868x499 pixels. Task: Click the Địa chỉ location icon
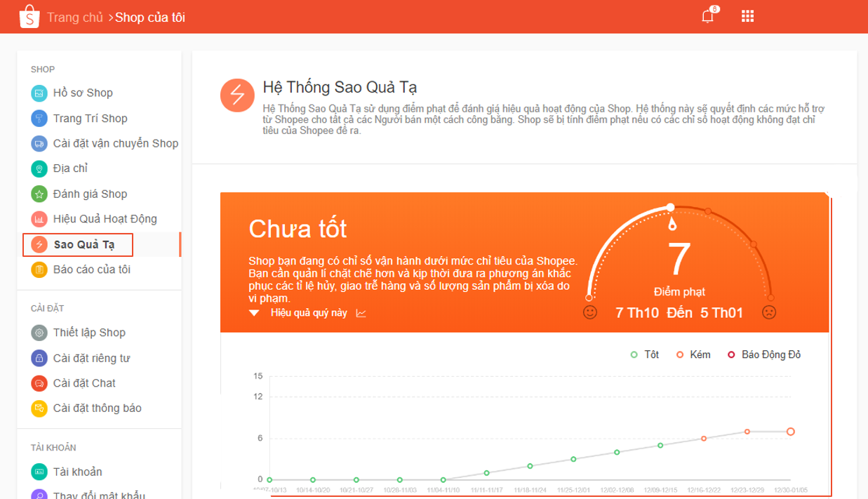pos(39,168)
